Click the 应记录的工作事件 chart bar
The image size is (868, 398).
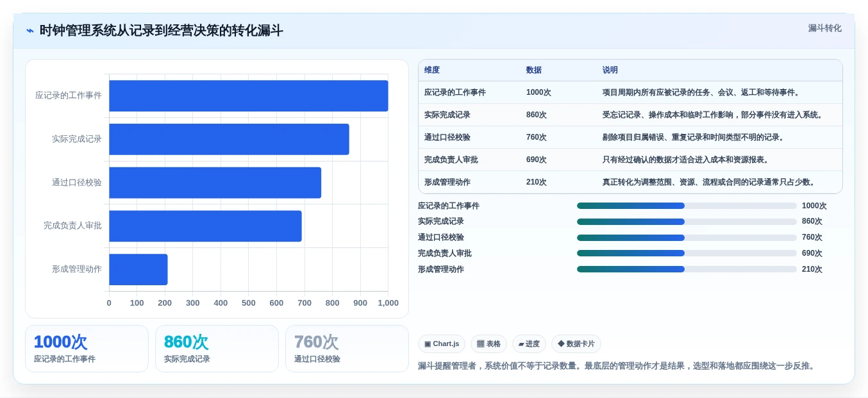(249, 96)
